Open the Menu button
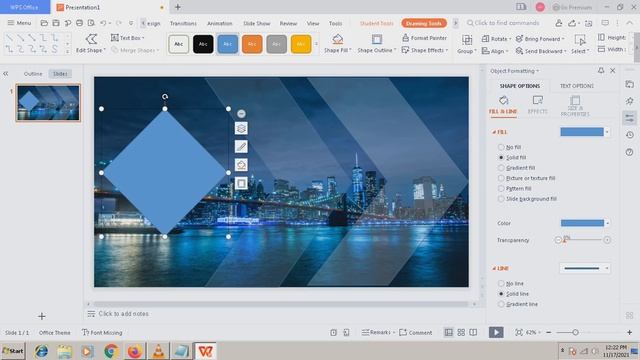Viewport: 640px width, 360px height. pos(19,23)
